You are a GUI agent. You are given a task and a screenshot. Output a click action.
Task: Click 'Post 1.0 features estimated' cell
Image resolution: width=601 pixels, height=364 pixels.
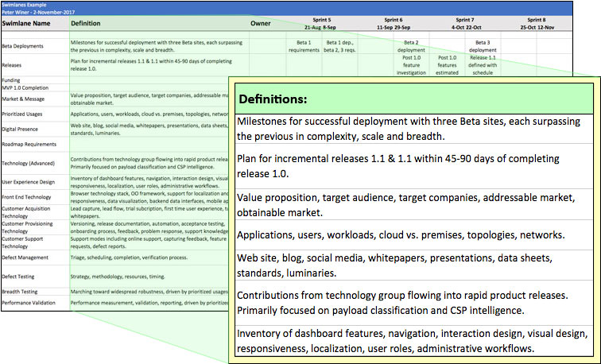[x=447, y=65]
